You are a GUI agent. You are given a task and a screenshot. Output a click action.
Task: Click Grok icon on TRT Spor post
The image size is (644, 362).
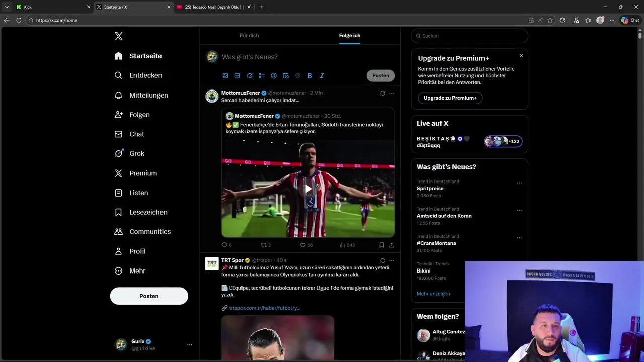click(x=383, y=260)
